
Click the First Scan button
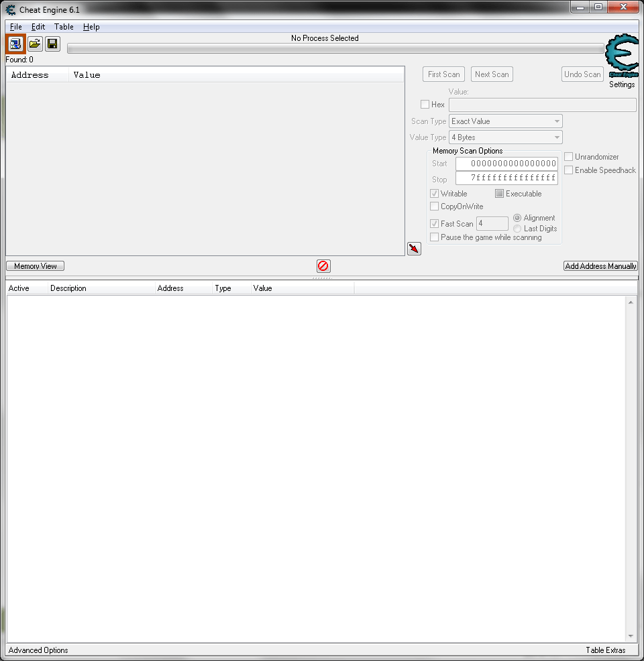coord(443,74)
